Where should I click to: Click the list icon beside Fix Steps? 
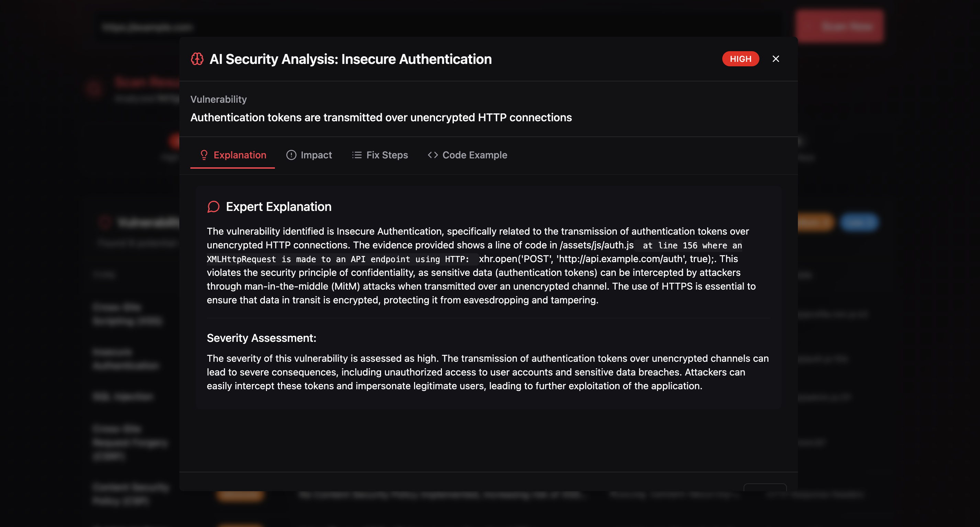click(x=356, y=155)
